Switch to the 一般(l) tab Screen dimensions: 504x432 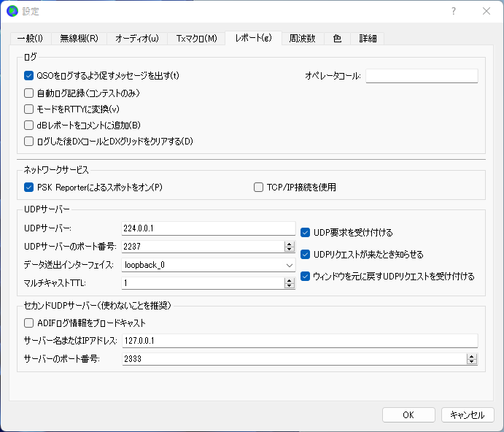pyautogui.click(x=30, y=39)
